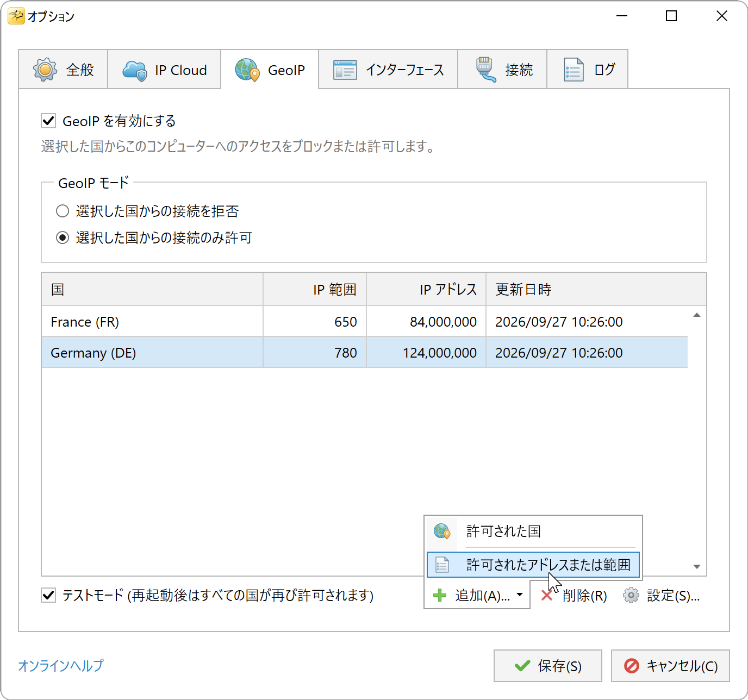The image size is (748, 700).
Task: Click the document icon beside 許可されたアドレスまたは範囲
Action: click(x=442, y=565)
